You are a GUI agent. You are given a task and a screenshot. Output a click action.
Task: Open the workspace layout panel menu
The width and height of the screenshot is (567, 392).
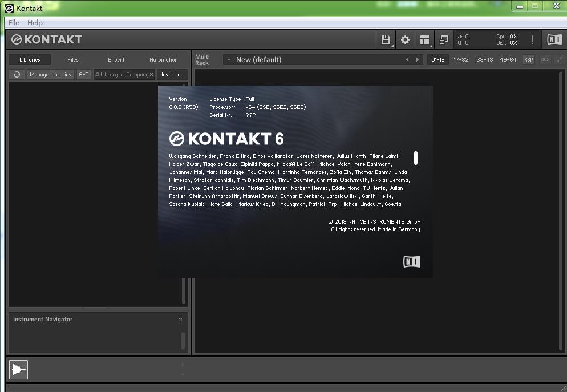424,39
